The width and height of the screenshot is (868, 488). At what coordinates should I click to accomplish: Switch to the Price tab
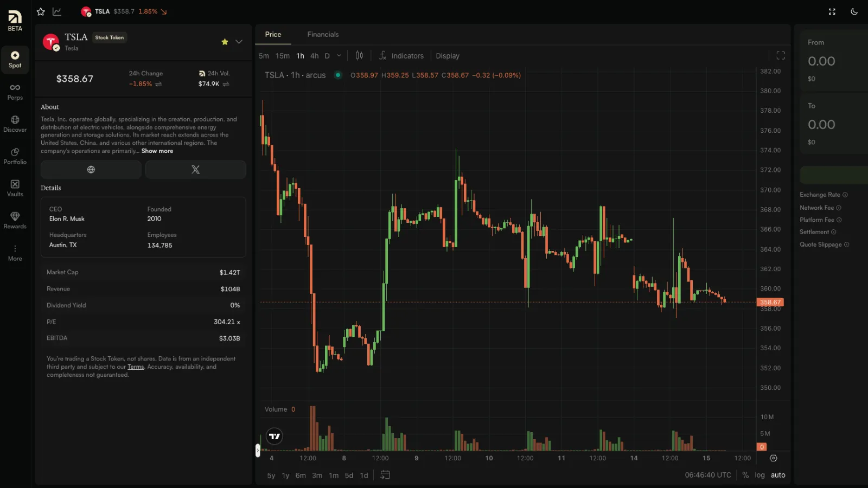click(x=273, y=35)
